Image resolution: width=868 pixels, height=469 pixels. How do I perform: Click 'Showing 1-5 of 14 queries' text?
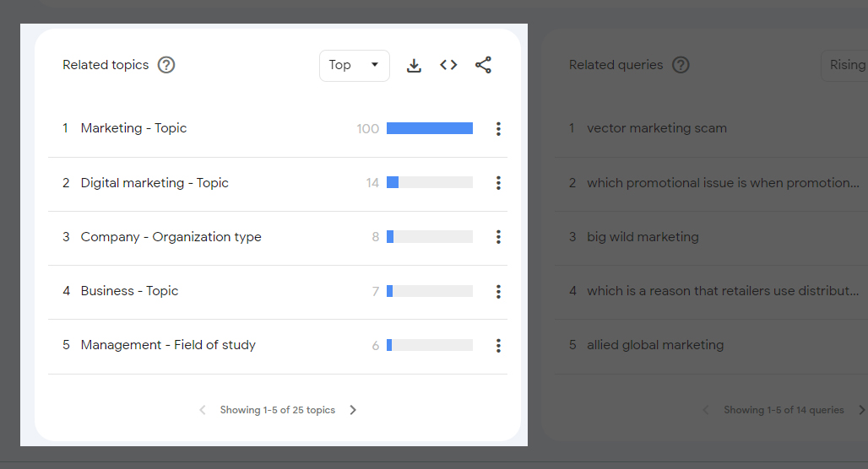784,410
